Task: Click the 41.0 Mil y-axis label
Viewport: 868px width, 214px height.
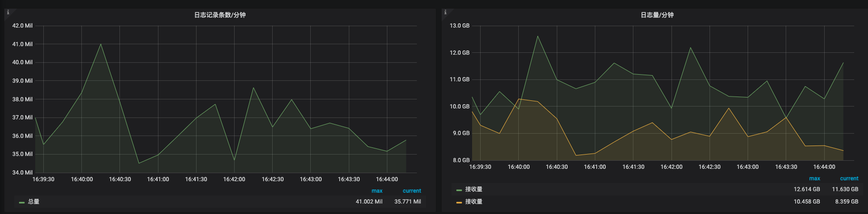Action: tap(22, 44)
